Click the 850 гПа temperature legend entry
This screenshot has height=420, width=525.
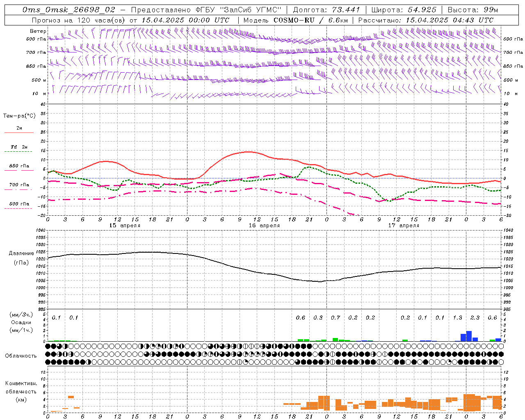pos(19,166)
